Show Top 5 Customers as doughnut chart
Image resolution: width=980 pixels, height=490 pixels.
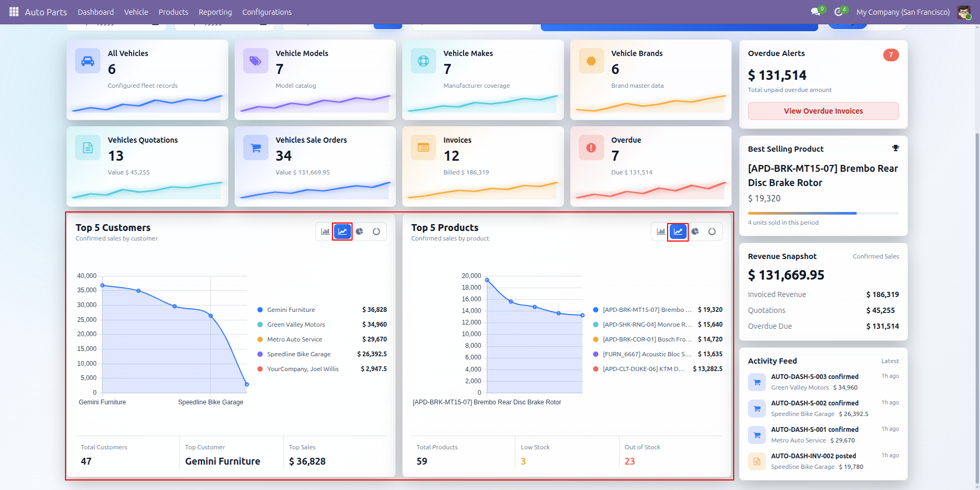(x=376, y=232)
